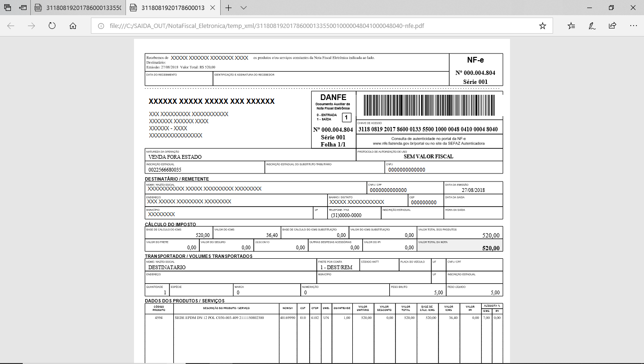Select VALOR TOTAL DOS PRODUTOS 520,00
644x364 pixels.
point(491,236)
